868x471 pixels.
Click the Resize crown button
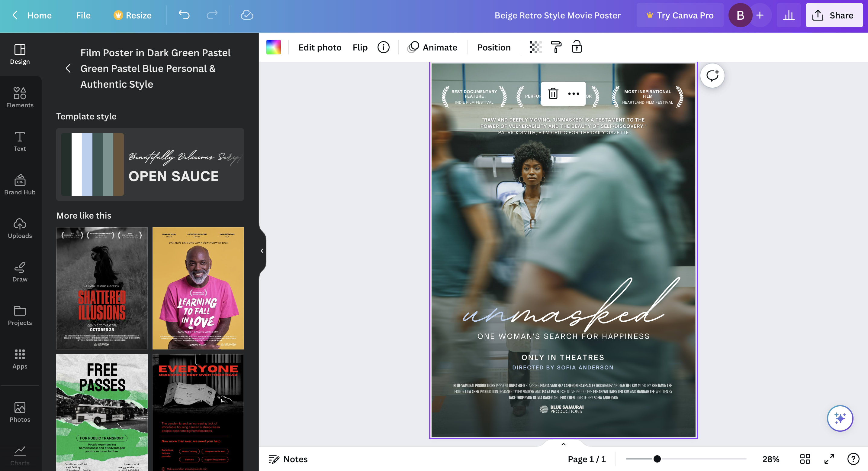(x=132, y=15)
